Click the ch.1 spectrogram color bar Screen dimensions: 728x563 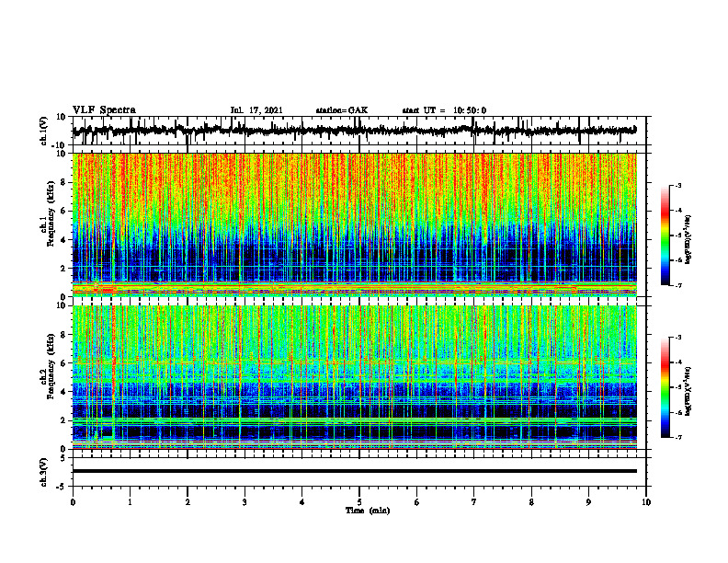coord(665,236)
